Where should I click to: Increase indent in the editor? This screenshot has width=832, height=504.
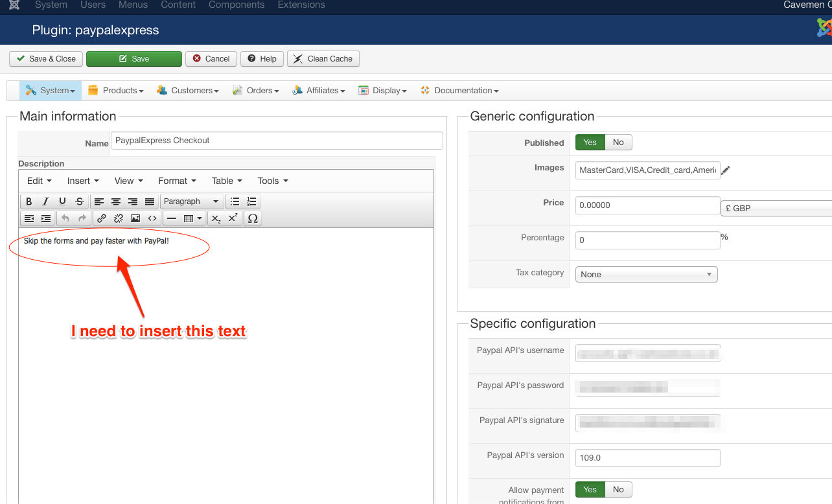45,218
